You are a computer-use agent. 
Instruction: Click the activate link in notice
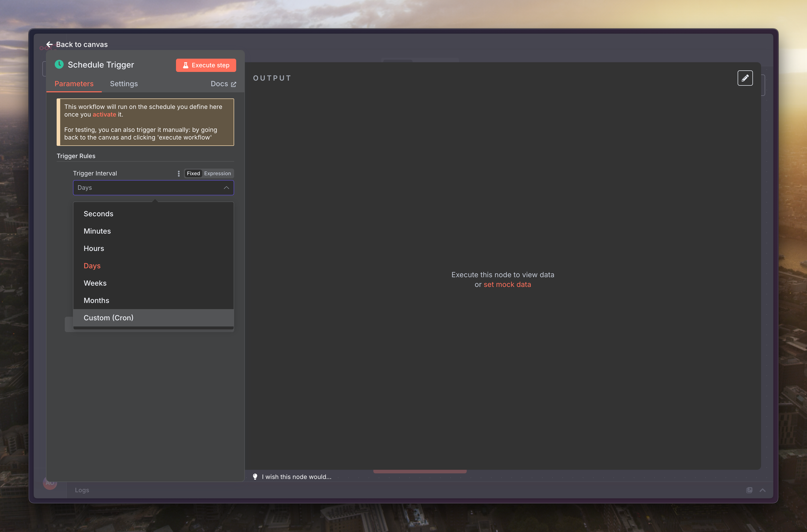click(x=104, y=114)
